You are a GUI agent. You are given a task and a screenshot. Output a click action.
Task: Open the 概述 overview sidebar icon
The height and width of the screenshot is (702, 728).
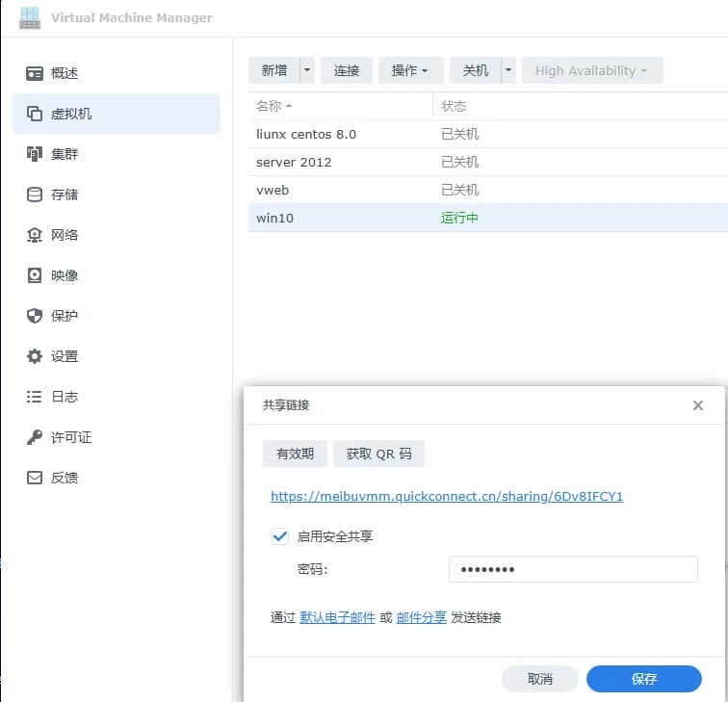point(35,73)
